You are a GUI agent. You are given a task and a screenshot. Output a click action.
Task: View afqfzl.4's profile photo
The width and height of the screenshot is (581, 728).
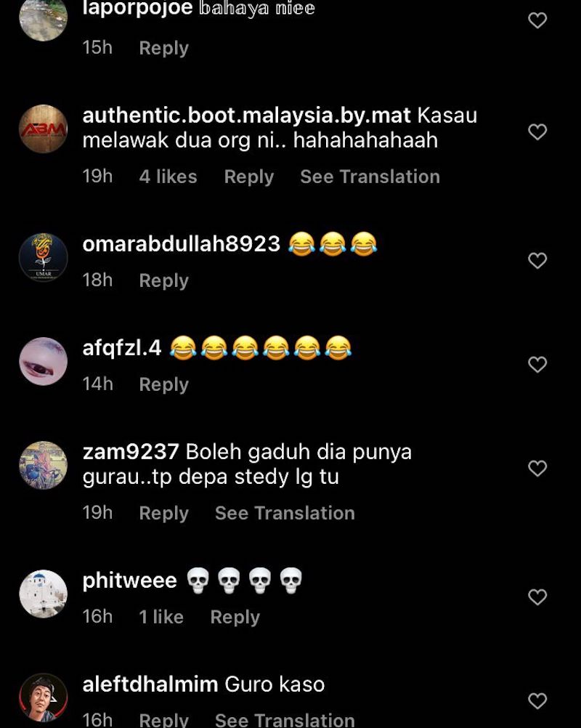pyautogui.click(x=43, y=361)
